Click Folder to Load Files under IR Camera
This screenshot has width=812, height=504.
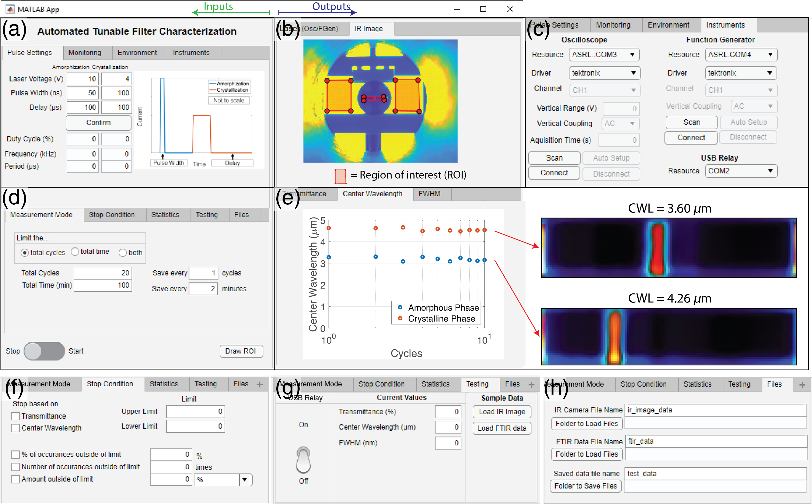(587, 423)
